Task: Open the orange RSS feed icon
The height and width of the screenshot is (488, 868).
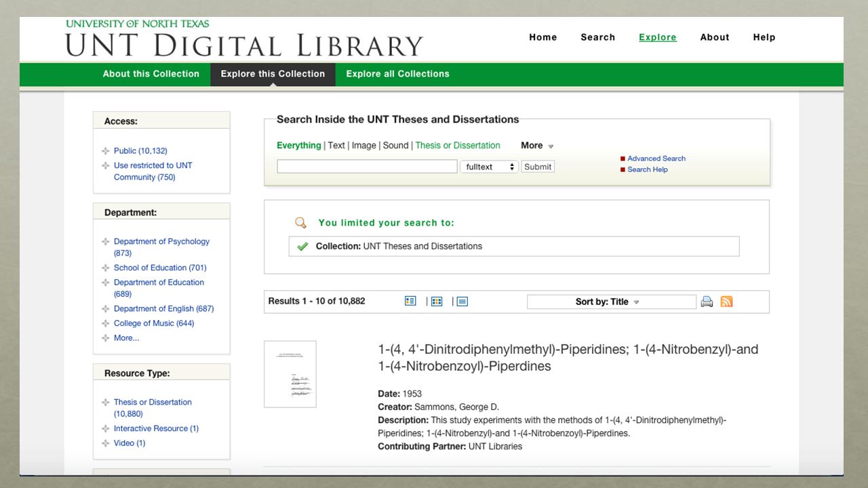Action: 726,302
